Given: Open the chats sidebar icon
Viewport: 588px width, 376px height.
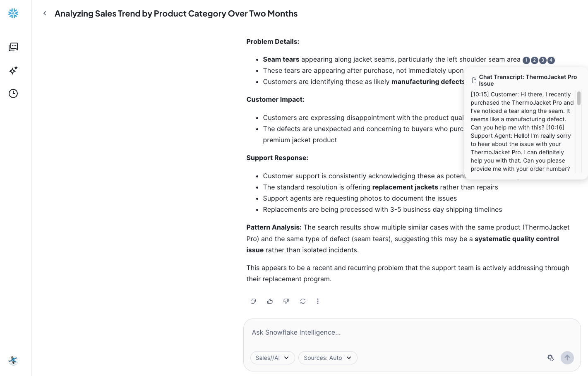Looking at the screenshot, I should [x=13, y=47].
